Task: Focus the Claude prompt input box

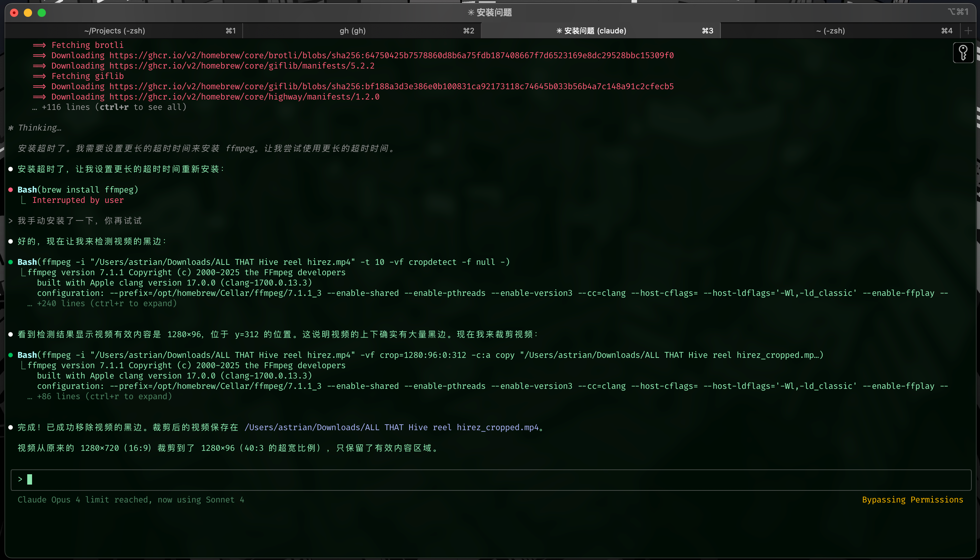Action: coord(491,480)
